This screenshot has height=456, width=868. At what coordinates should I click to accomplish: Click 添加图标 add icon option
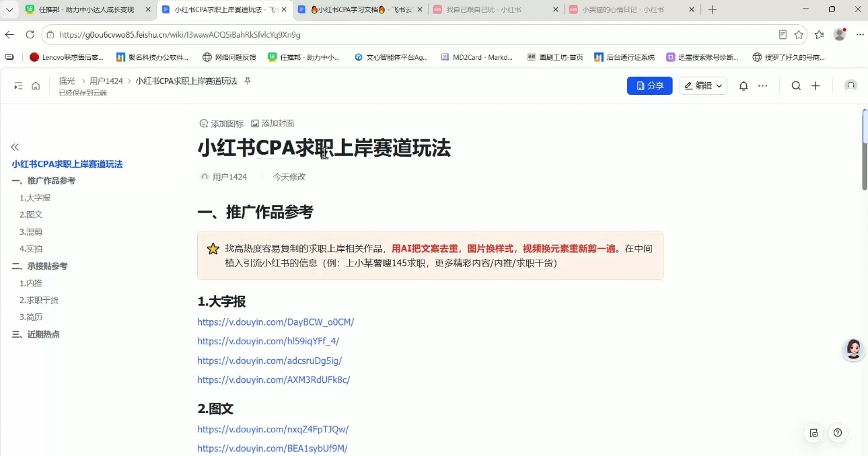(221, 124)
